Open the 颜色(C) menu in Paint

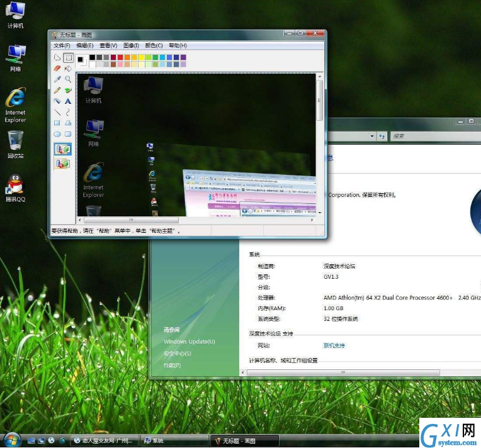point(154,45)
